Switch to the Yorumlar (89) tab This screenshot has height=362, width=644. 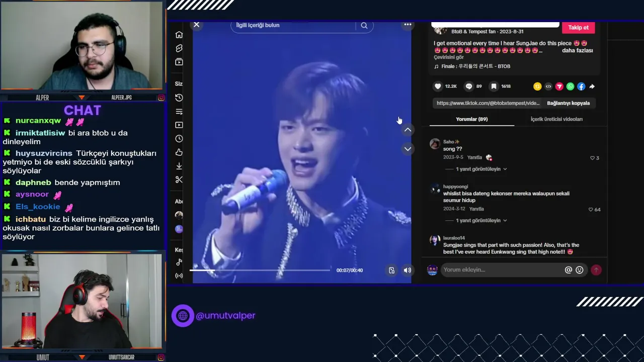point(472,119)
